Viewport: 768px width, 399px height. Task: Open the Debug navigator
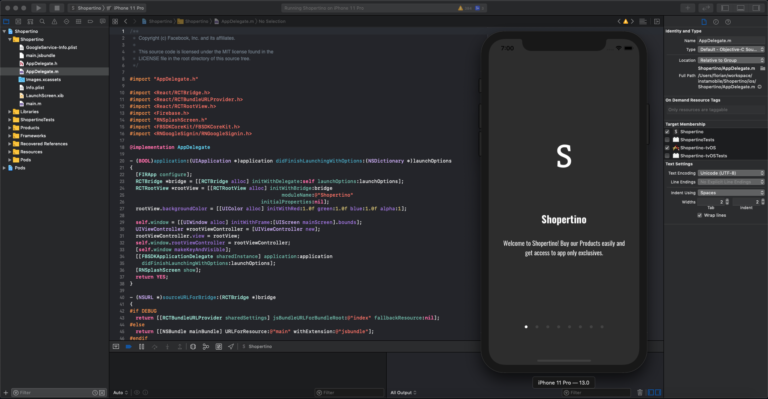(x=78, y=22)
